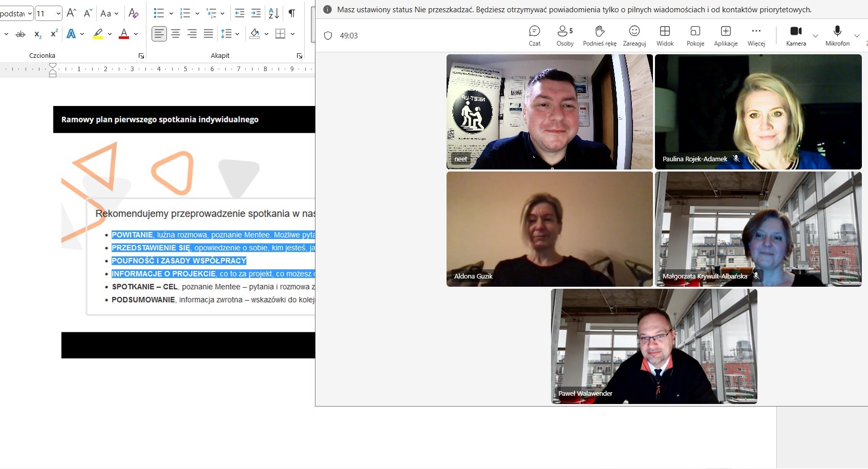The height and width of the screenshot is (469, 868).
Task: Toggle paragraph marks (¶) display
Action: [291, 13]
